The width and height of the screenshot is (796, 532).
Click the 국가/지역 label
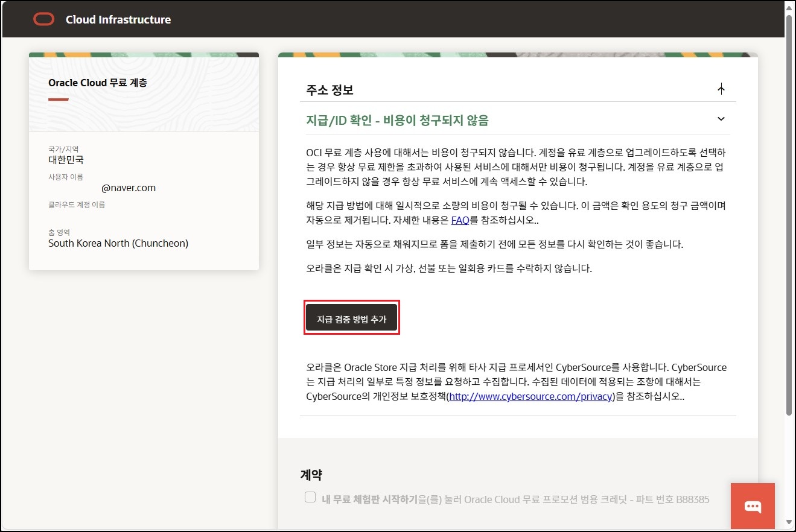pyautogui.click(x=63, y=150)
